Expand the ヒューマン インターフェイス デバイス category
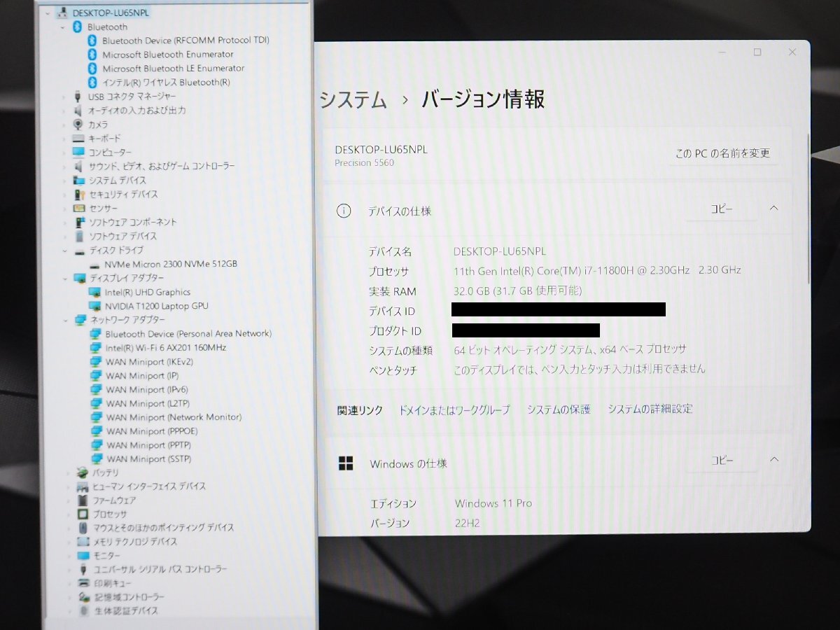The width and height of the screenshot is (840, 630). (x=67, y=486)
